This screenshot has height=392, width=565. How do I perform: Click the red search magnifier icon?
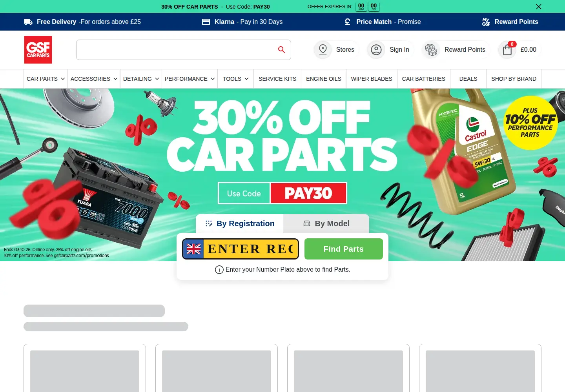[281, 50]
